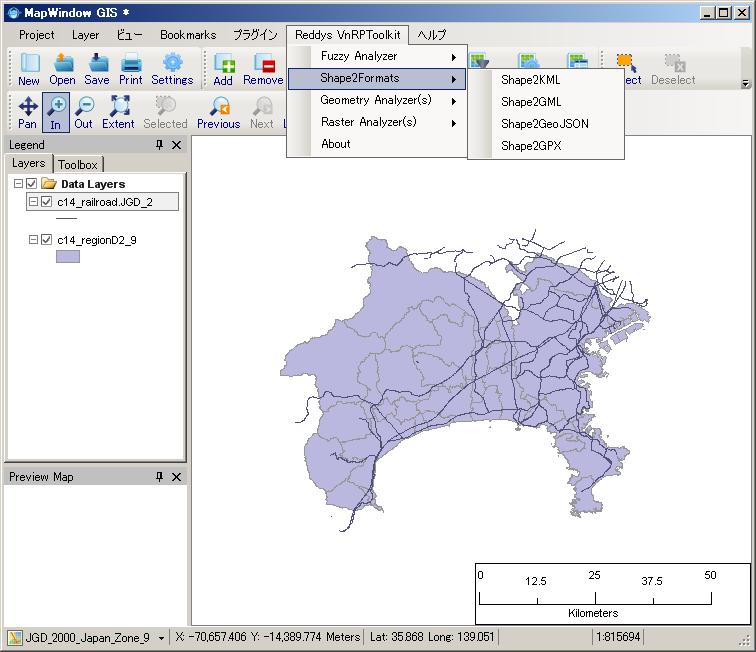Open the JGD_2000_Japan_Zone_9 projection dropdown
756x652 pixels.
(161, 638)
